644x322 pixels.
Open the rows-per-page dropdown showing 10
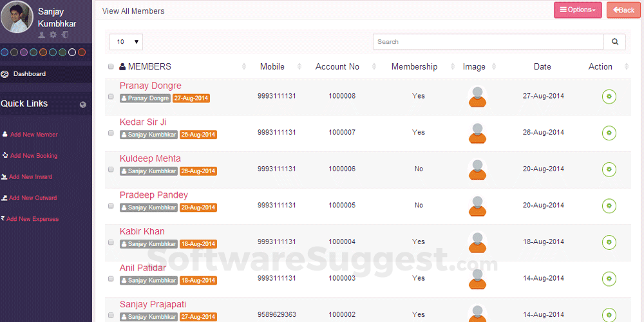(126, 42)
